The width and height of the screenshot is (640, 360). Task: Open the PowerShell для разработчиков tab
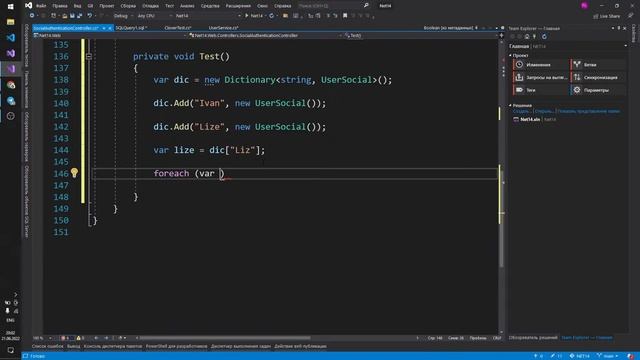coord(176,346)
